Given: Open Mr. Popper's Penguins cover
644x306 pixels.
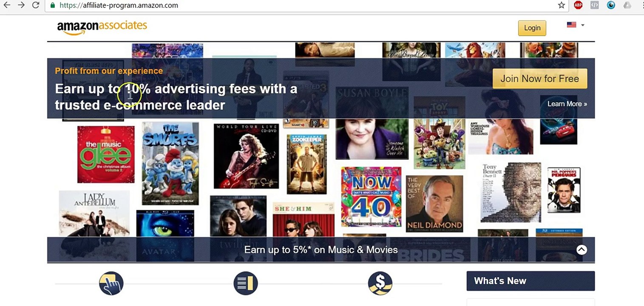Looking at the screenshot, I should tap(564, 190).
